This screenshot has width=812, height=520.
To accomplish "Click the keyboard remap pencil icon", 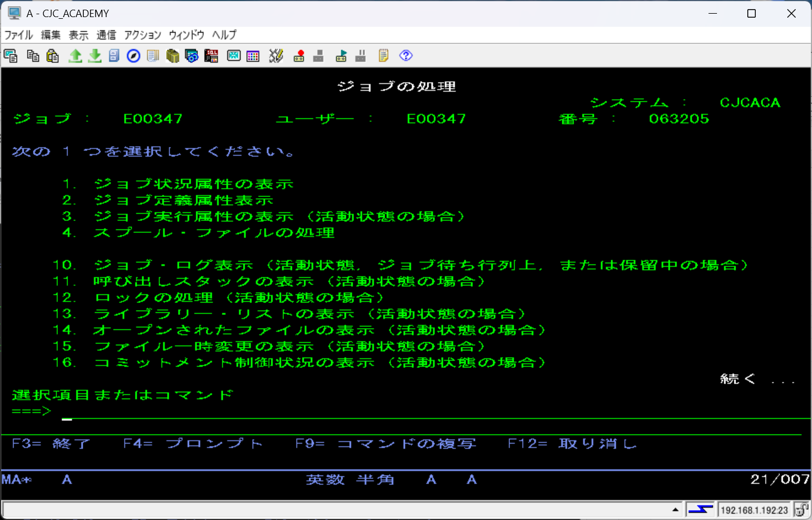I will (276, 55).
